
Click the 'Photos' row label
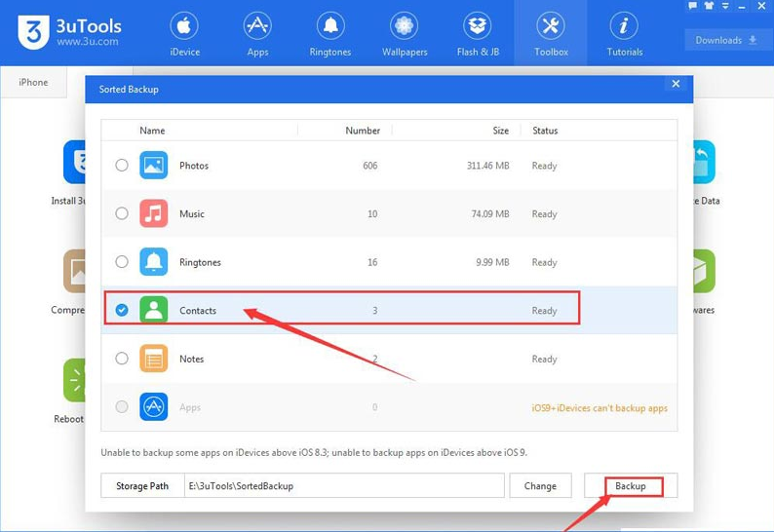(x=194, y=166)
